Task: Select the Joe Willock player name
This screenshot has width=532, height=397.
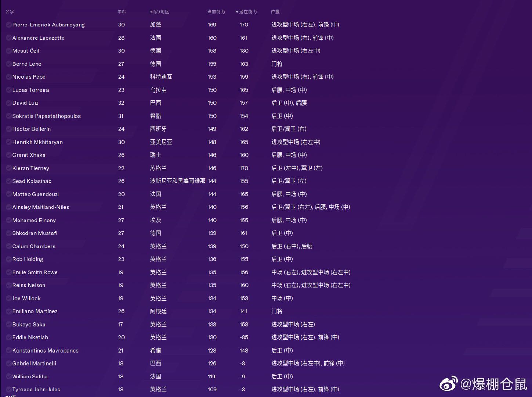Action: 26,298
